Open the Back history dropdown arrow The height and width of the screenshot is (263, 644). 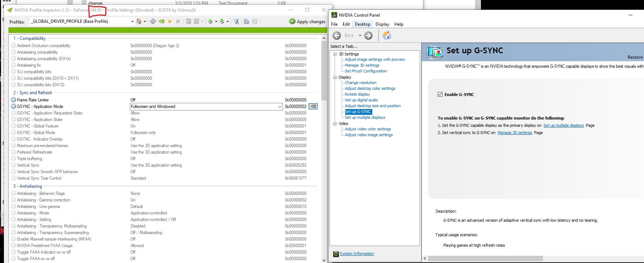click(x=360, y=36)
